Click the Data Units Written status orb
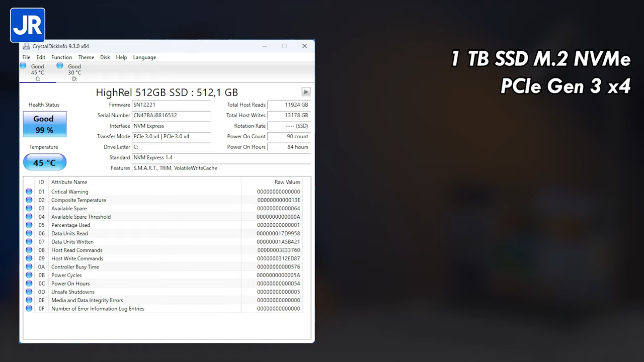Viewport: 644px width, 362px height. click(29, 242)
